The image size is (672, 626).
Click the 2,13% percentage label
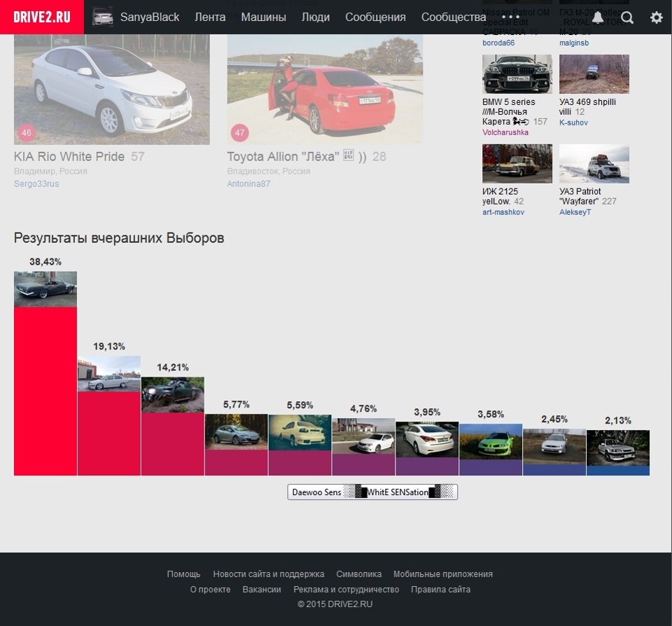tap(618, 421)
